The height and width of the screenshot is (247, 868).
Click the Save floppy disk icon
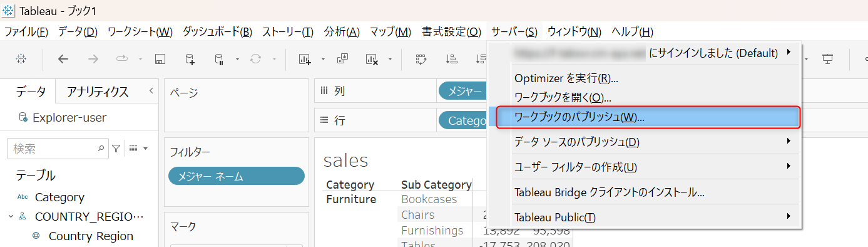160,60
